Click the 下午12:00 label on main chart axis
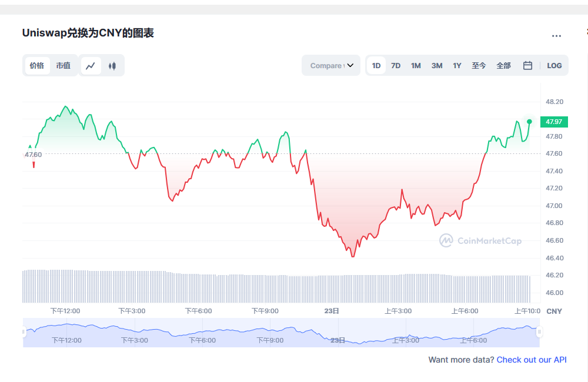 pyautogui.click(x=65, y=311)
